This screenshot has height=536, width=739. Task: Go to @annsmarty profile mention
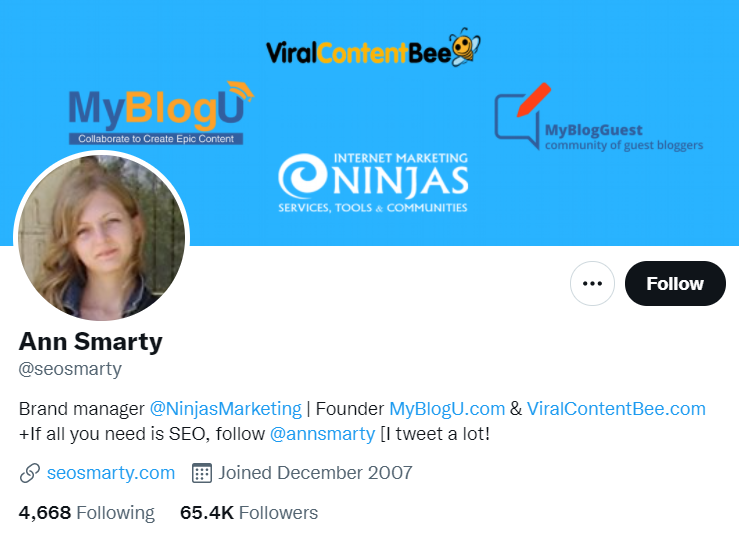(322, 434)
